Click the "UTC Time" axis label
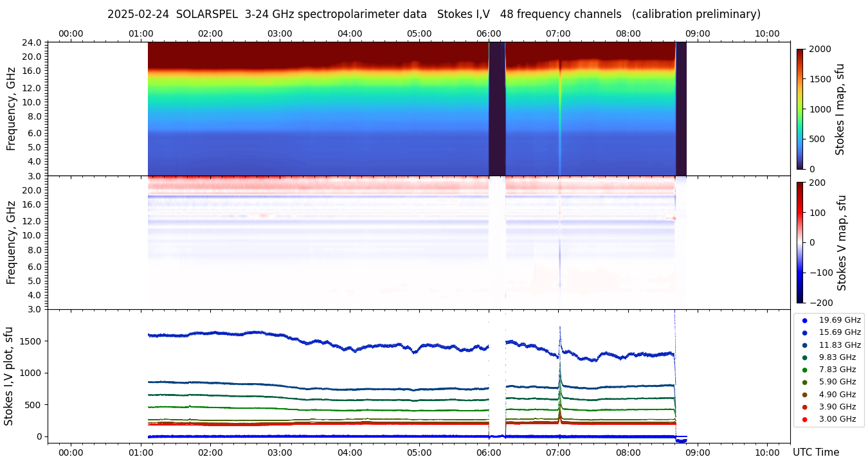The width and height of the screenshot is (868, 466). pos(815,453)
